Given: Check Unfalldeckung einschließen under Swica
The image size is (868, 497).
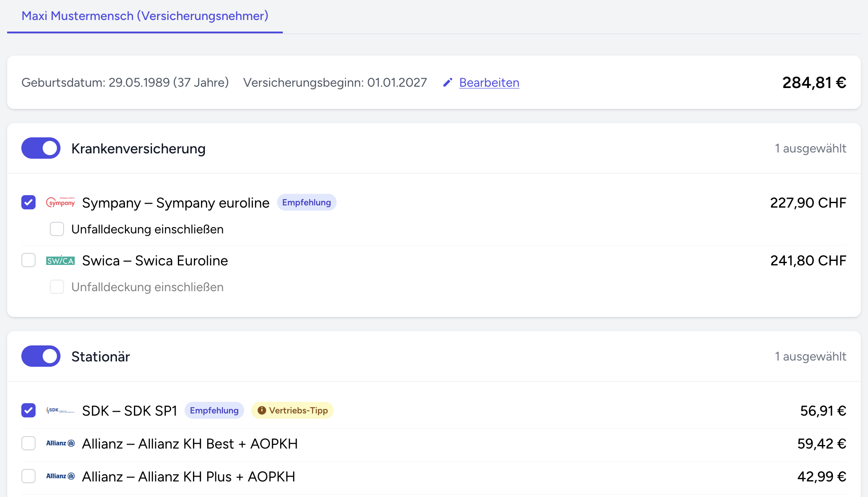Looking at the screenshot, I should (57, 287).
